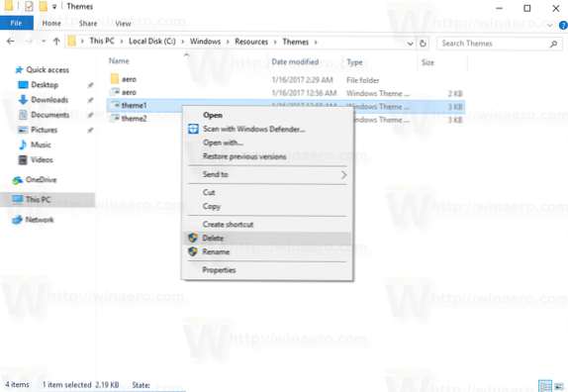Open Documents in the navigation pane
The image size is (568, 392).
coord(49,115)
